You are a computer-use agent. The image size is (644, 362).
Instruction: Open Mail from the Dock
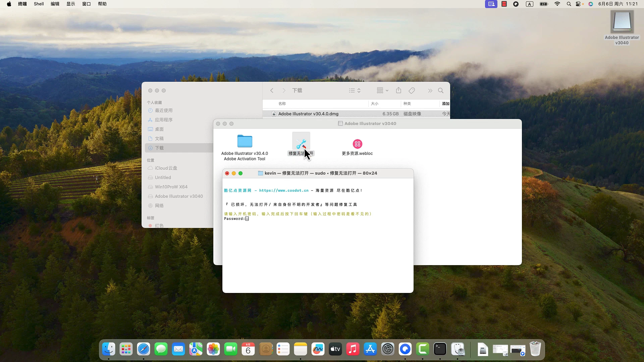tap(178, 349)
